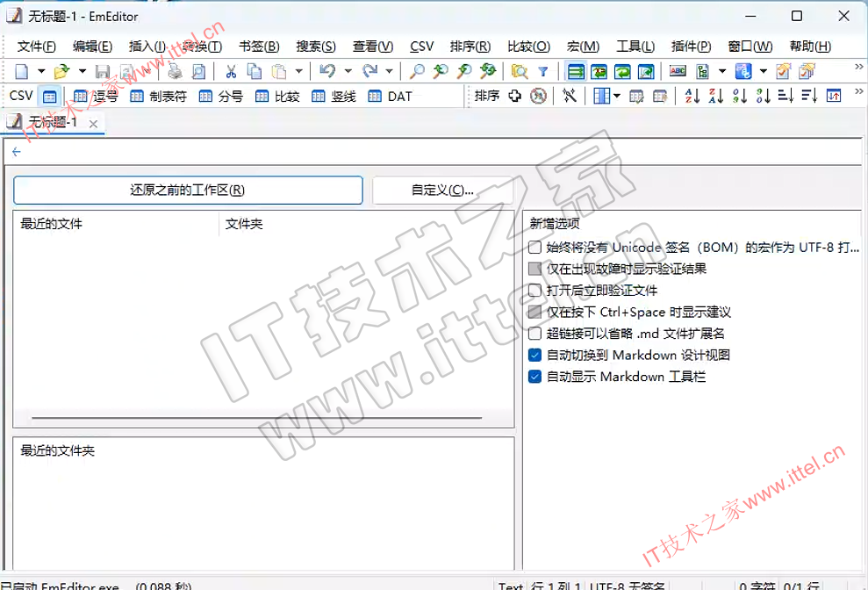
Task: Click the Find in Files icon
Action: [520, 72]
